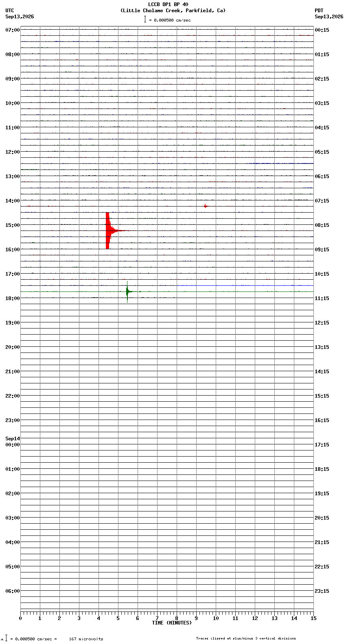Viewport: 346px width, 644px height.
Task: Click the 10 minute axis tick label
Action: (216, 618)
